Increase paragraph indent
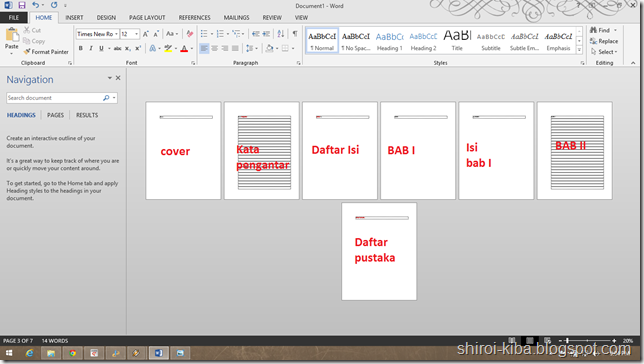The image size is (644, 364). [x=266, y=34]
